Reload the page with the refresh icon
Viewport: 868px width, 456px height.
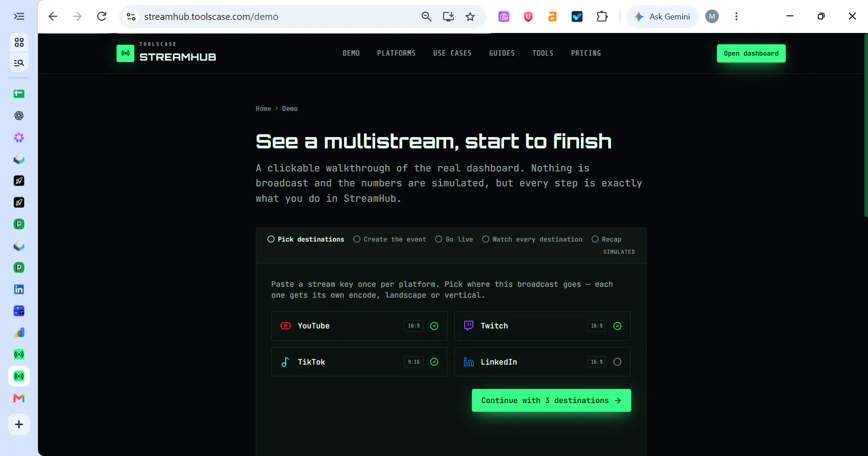tap(102, 17)
